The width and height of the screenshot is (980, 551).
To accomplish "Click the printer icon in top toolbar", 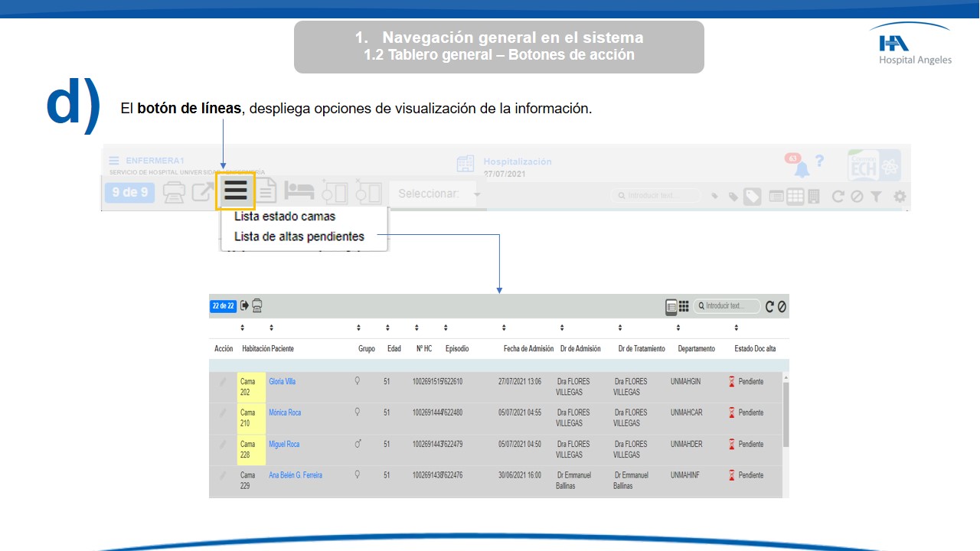I will [174, 193].
